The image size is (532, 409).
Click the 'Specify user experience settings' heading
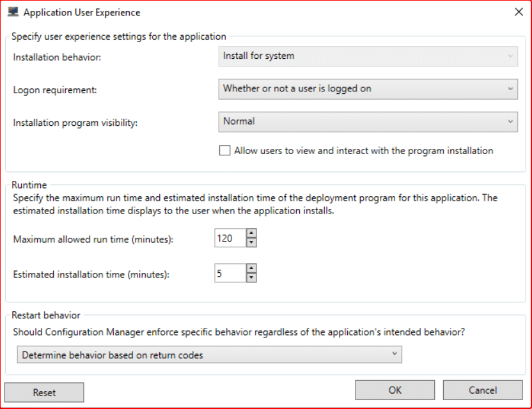point(119,36)
